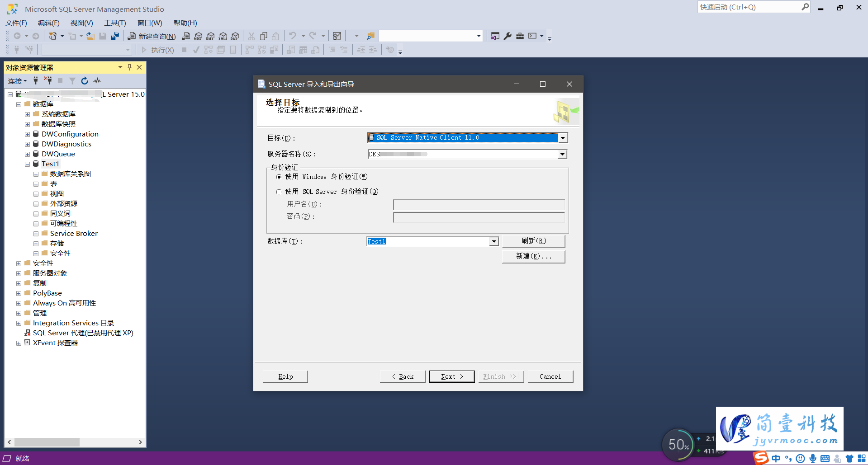Image resolution: width=868 pixels, height=465 pixels.
Task: Select Use Windows Authentication radio button
Action: point(279,177)
